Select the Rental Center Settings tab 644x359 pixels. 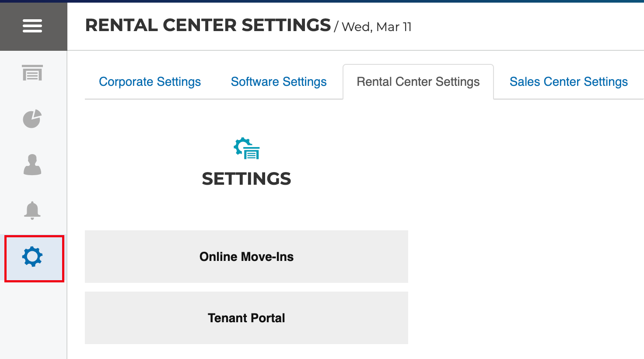418,82
